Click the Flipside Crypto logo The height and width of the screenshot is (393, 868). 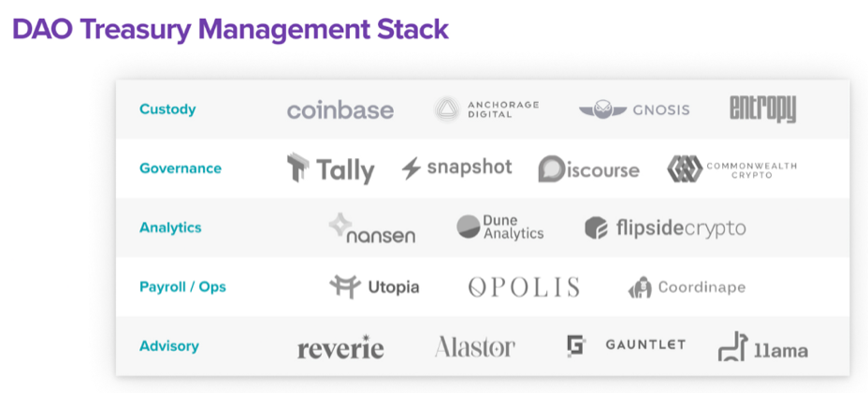(x=665, y=228)
